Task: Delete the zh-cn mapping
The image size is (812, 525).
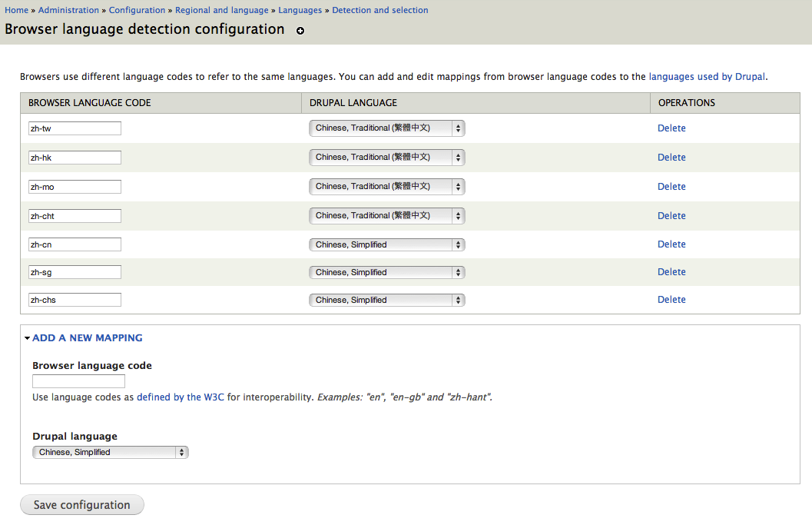Action: 671,244
